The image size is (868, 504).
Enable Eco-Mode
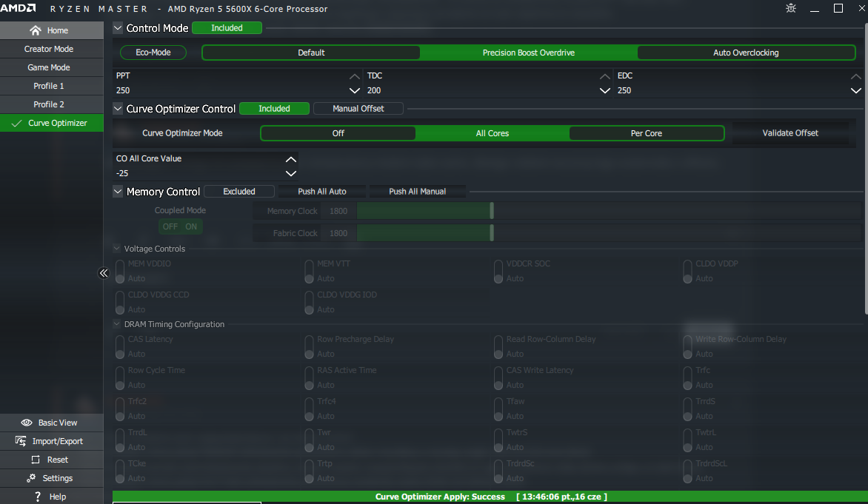tap(153, 53)
